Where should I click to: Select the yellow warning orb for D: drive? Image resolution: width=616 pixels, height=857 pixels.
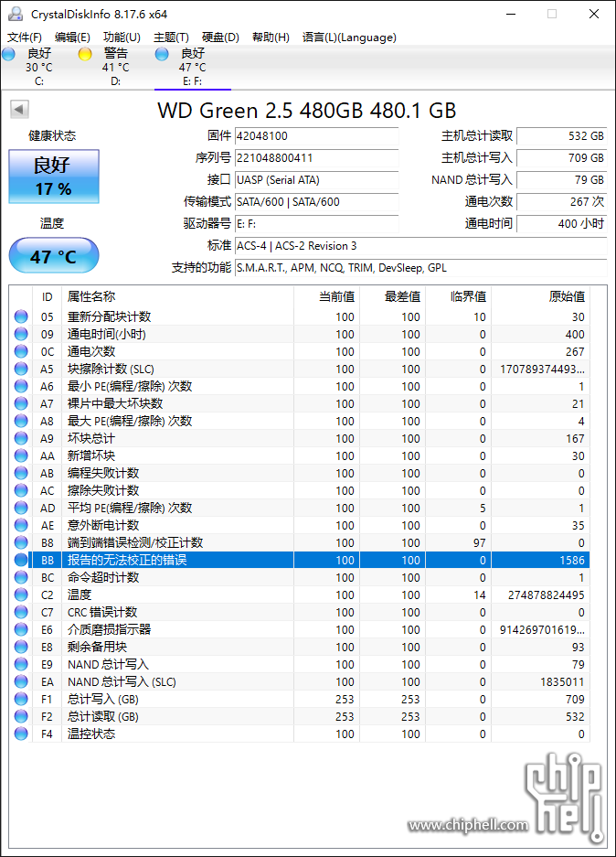point(85,54)
